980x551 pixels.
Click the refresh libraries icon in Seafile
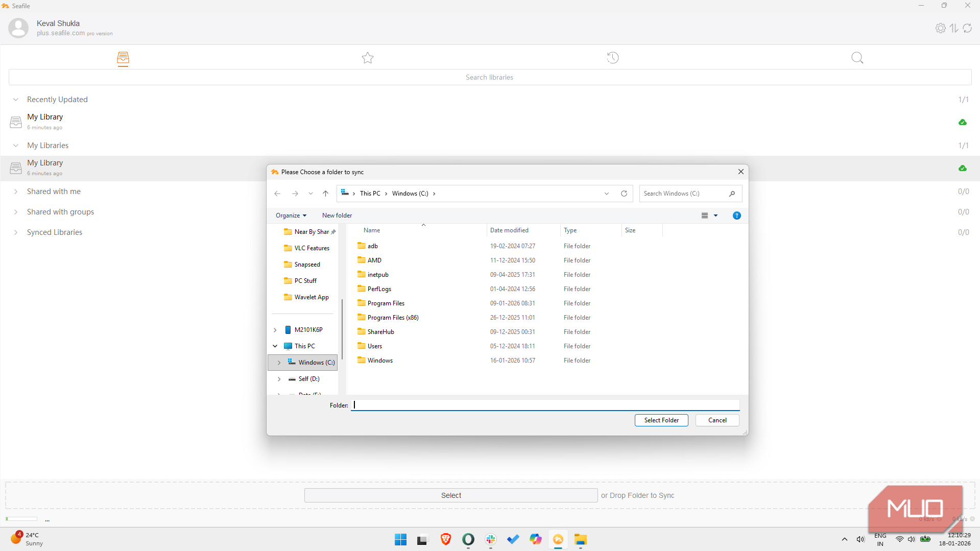point(967,28)
